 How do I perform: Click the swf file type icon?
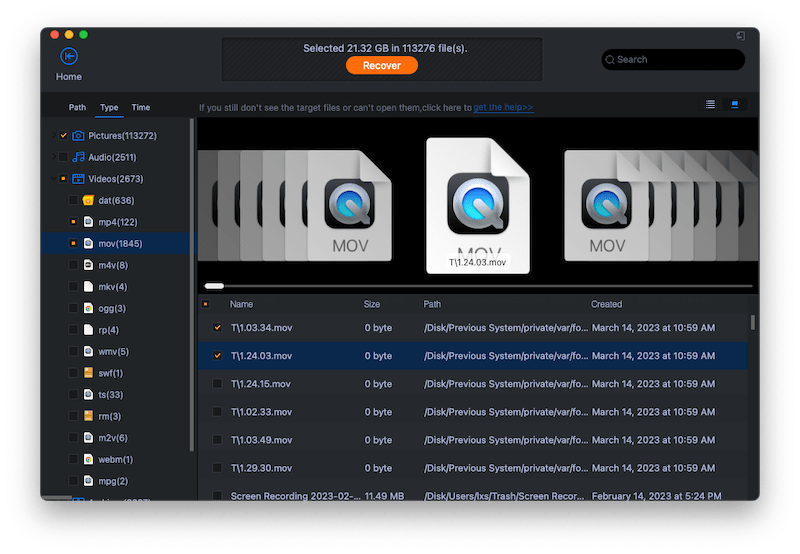pyautogui.click(x=88, y=373)
